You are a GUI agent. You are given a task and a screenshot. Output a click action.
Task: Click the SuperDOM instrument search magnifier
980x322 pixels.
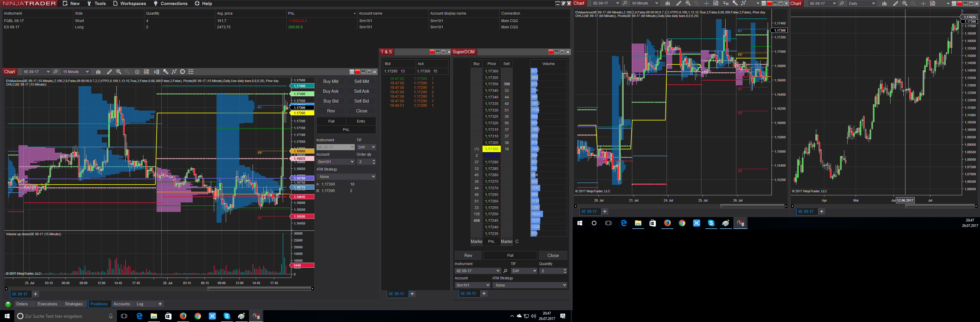[x=505, y=271]
